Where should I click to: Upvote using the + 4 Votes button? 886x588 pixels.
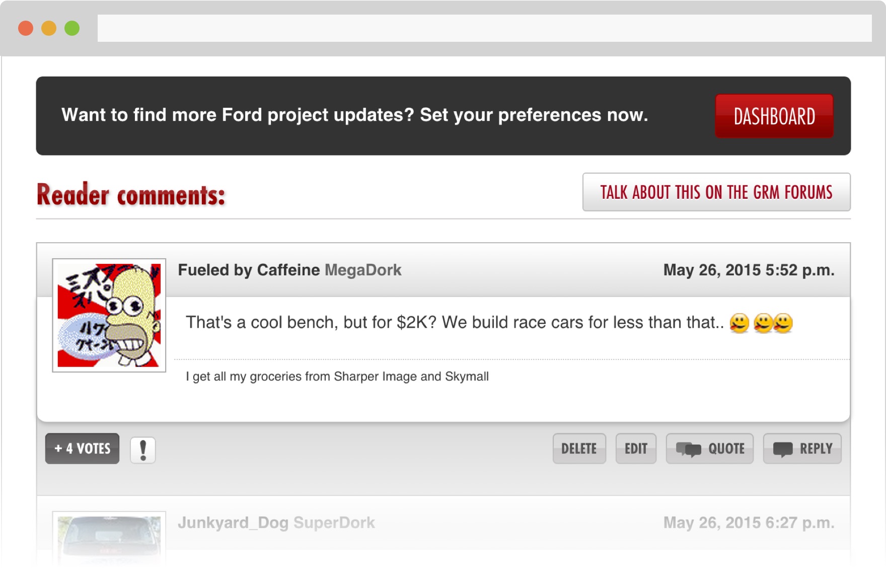(83, 449)
